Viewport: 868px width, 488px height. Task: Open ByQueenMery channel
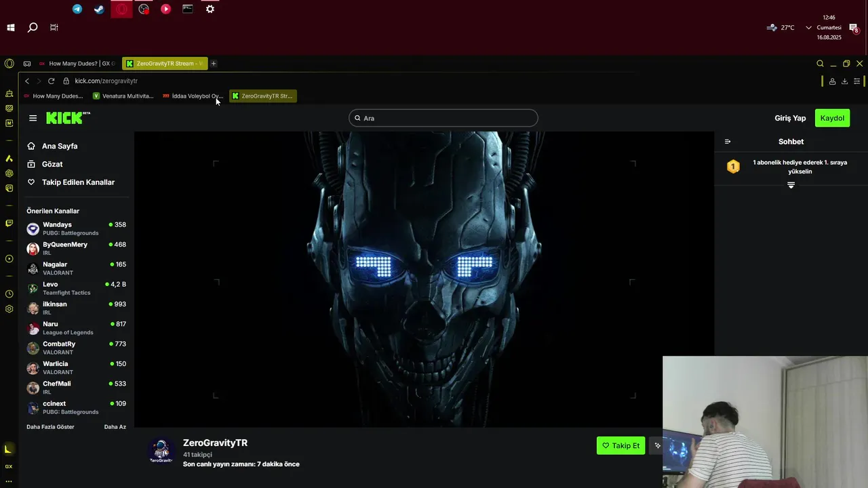click(76, 248)
